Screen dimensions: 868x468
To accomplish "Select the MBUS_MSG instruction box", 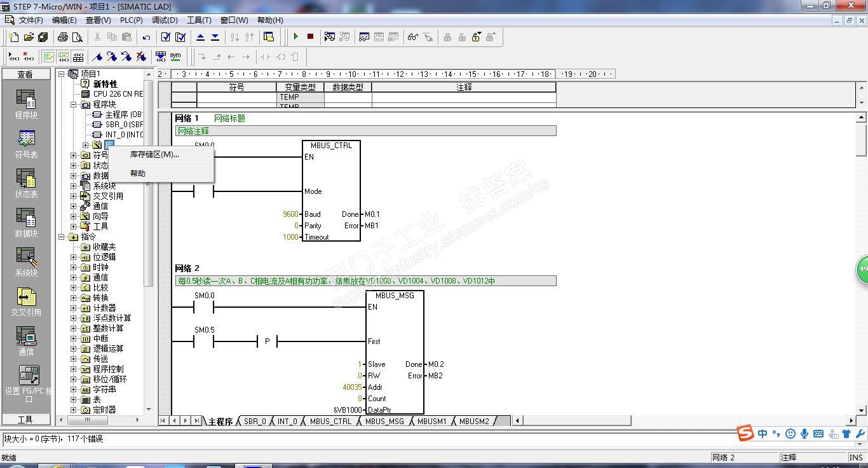I will [x=395, y=352].
